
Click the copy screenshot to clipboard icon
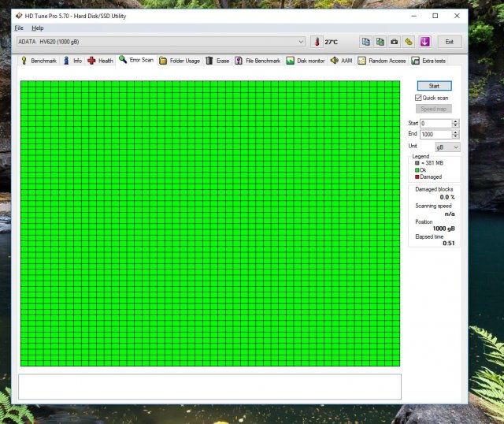coord(380,42)
